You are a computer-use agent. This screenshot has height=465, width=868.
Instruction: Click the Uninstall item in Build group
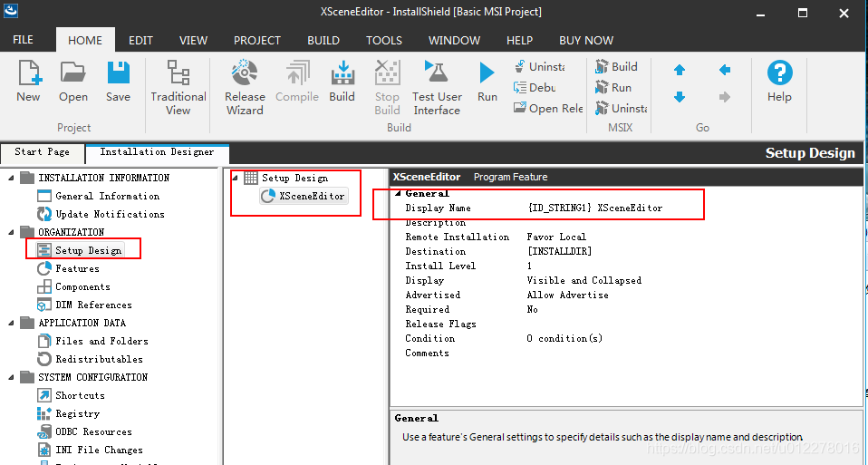[x=539, y=67]
